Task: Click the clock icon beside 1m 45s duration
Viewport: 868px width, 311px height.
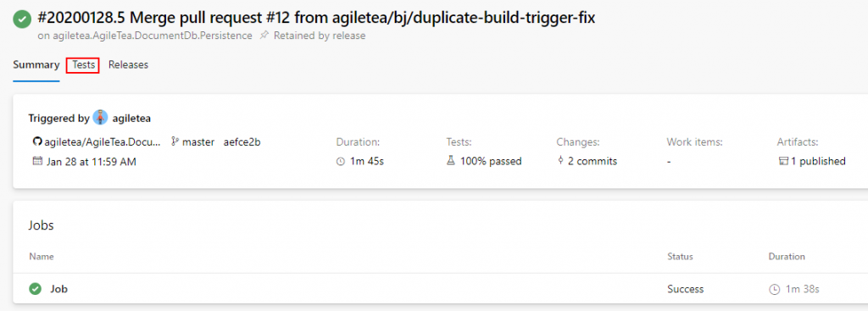Action: tap(341, 162)
